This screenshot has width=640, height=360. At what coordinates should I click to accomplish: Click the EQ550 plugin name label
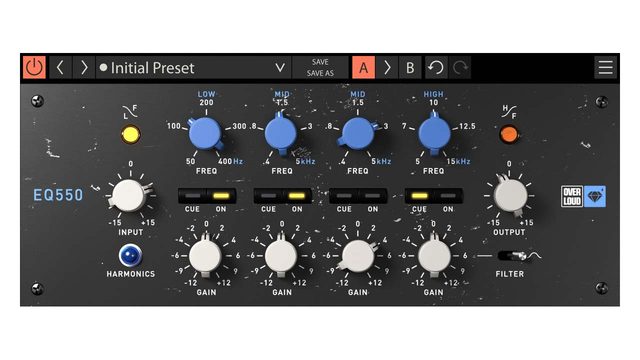[58, 195]
